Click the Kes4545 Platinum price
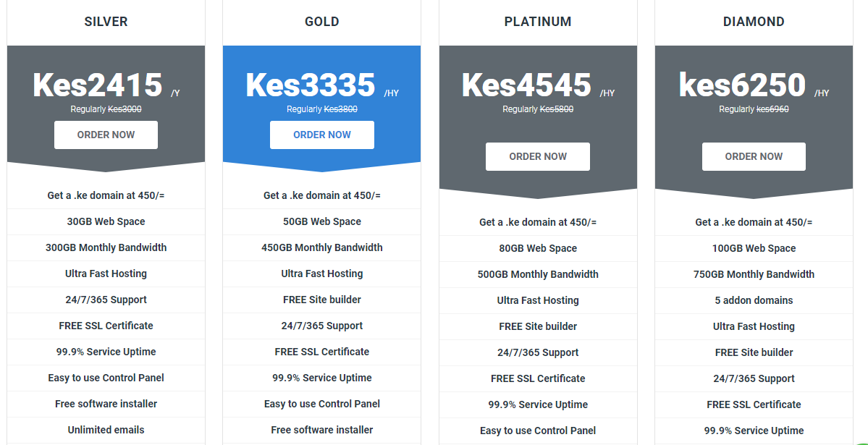 coord(526,85)
